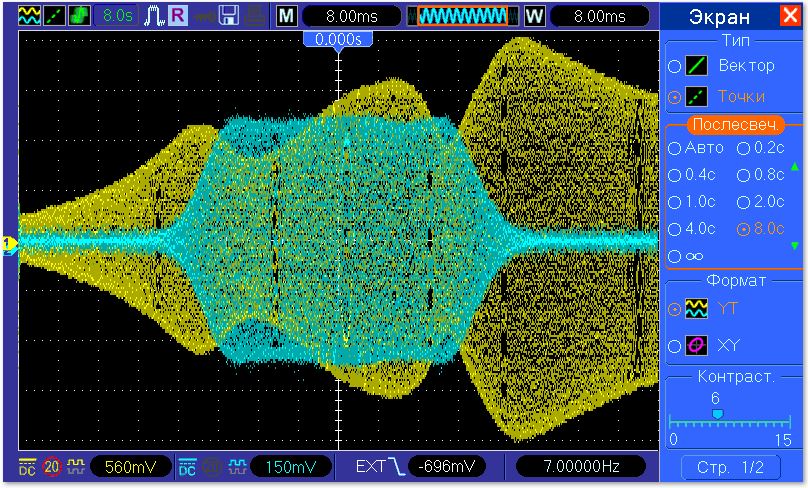Click the peak-detect acquisition icon in toolbar

[154, 16]
